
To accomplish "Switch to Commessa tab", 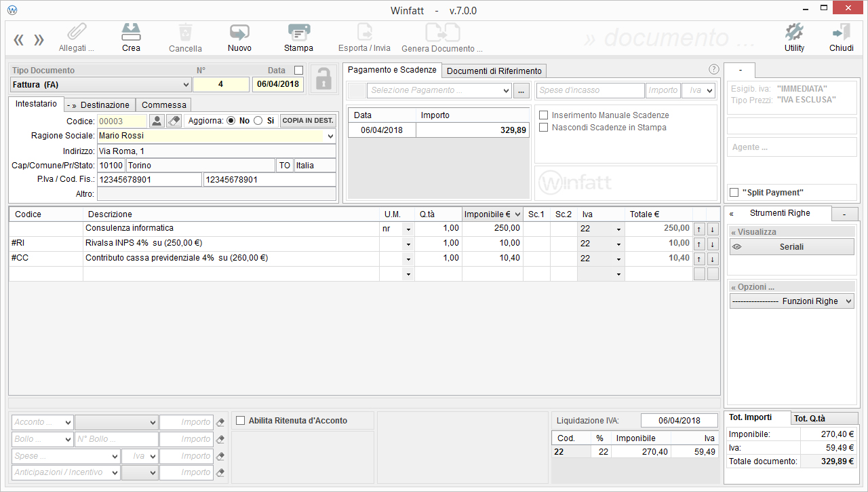I will 163,105.
